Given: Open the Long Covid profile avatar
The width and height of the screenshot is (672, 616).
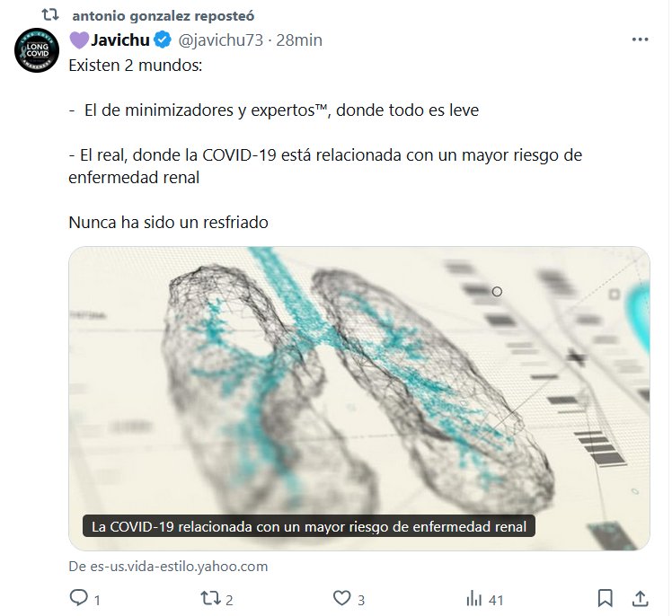Looking at the screenshot, I should pyautogui.click(x=37, y=50).
